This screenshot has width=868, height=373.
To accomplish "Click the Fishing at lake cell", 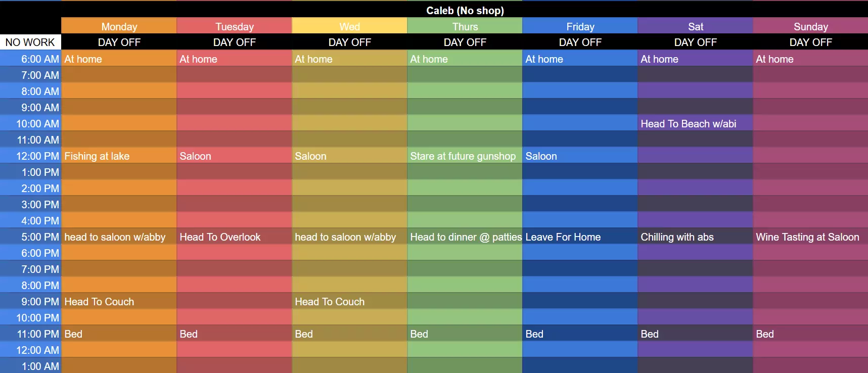I will [x=119, y=156].
